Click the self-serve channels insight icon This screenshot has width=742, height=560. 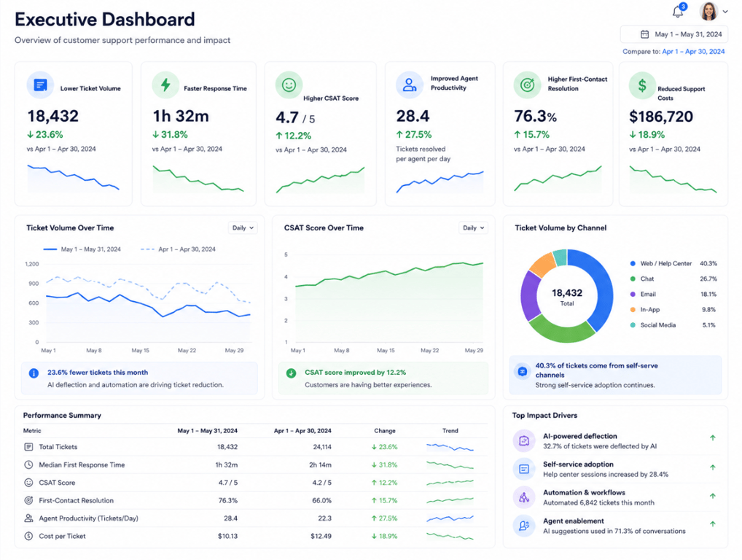[523, 371]
